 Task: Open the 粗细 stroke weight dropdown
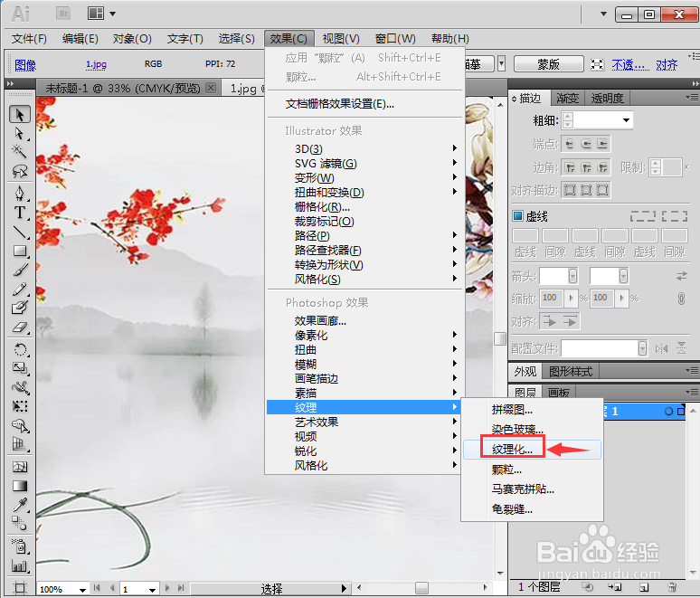click(x=626, y=120)
